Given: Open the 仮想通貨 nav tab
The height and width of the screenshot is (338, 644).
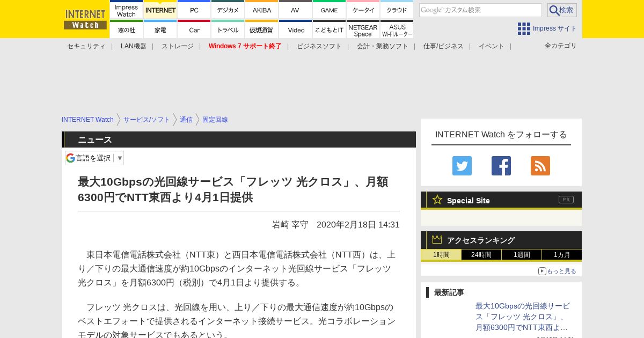Looking at the screenshot, I should (x=262, y=29).
